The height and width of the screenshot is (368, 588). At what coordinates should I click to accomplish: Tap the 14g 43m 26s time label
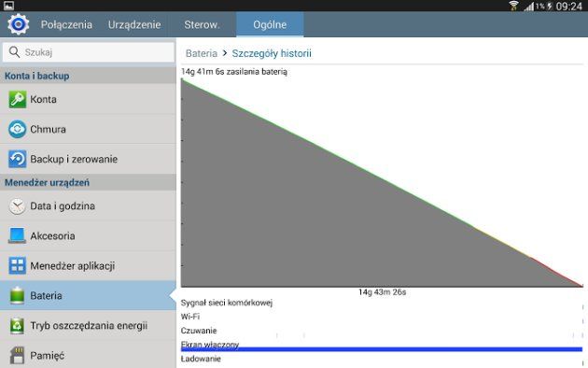coord(382,292)
